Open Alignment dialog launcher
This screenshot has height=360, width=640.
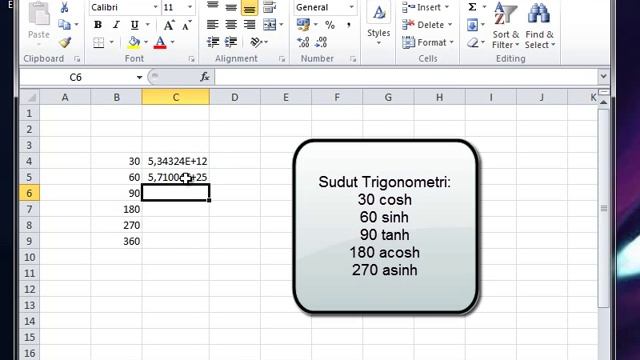282,59
